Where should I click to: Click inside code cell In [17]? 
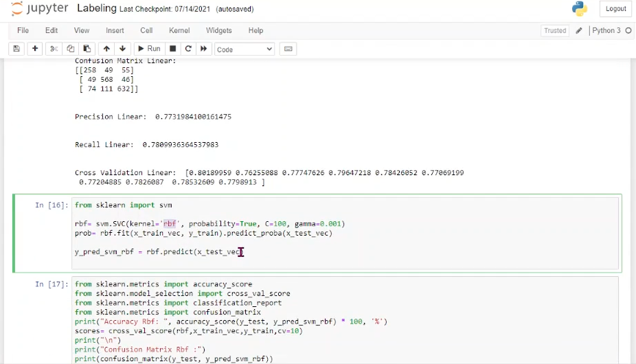pyautogui.click(x=345, y=321)
